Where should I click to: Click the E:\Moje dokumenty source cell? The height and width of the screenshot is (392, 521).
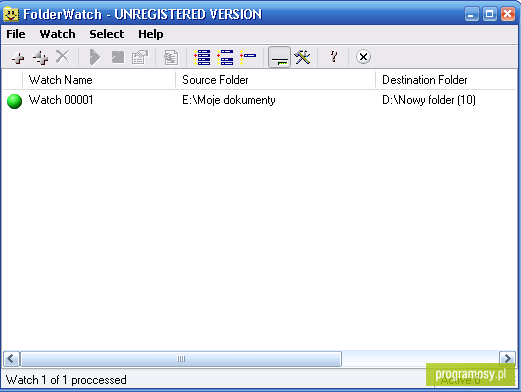pyautogui.click(x=229, y=100)
